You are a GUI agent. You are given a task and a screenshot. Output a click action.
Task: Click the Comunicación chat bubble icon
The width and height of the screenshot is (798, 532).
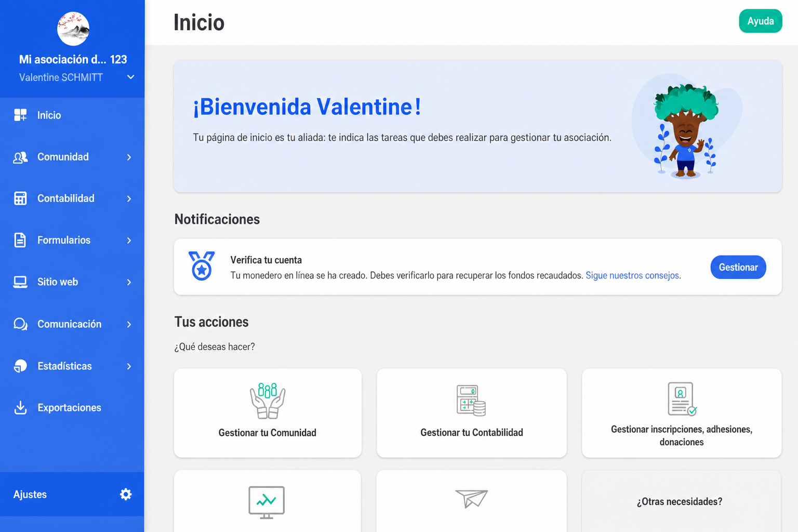pos(20,324)
